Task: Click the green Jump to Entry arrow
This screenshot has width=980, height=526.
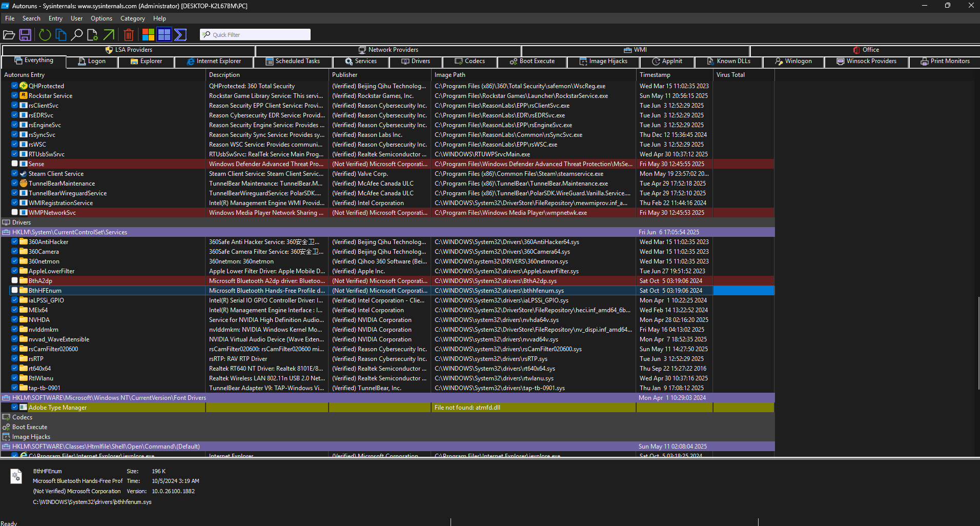Action: [109, 35]
